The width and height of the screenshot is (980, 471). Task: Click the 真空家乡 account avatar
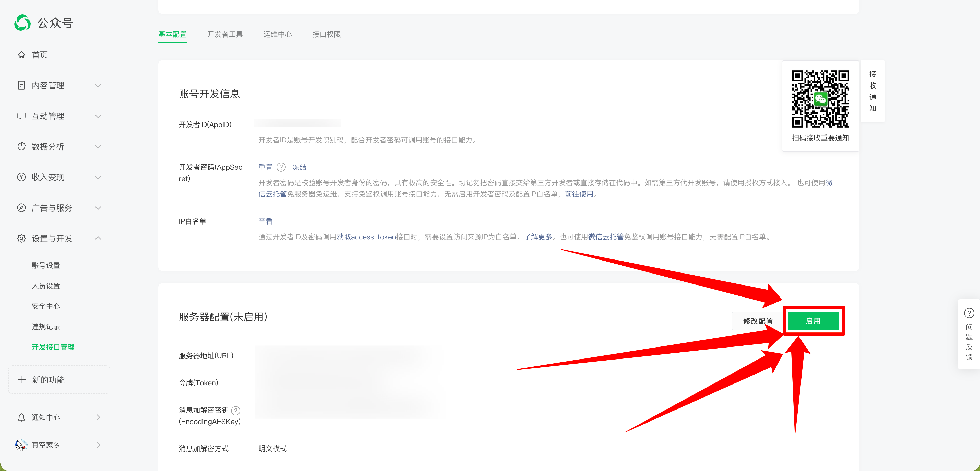pos(21,445)
